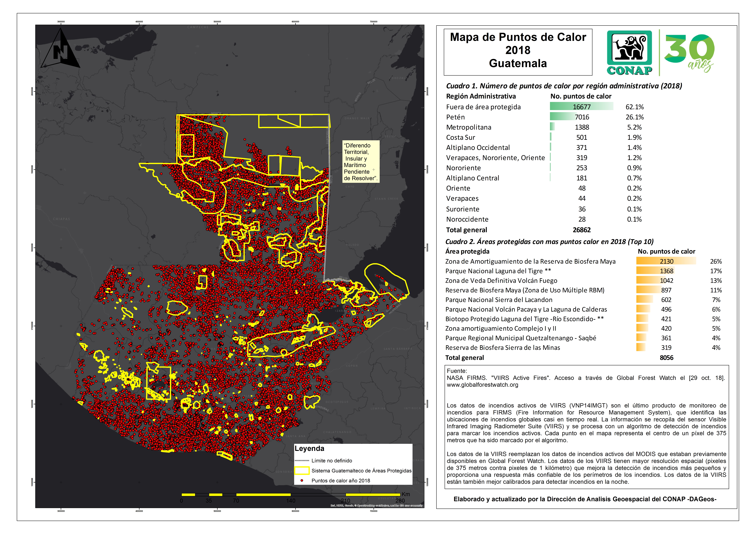
Task: Click 'Zona amortiguamiento Complejo I y II'
Action: click(501, 328)
